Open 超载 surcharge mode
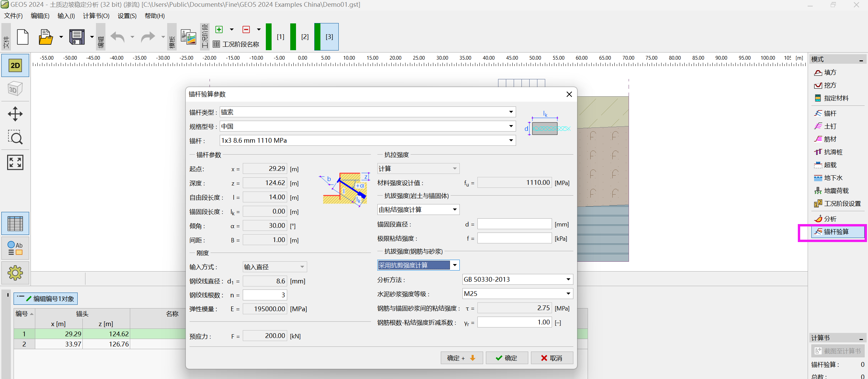The height and width of the screenshot is (379, 868). (x=825, y=165)
